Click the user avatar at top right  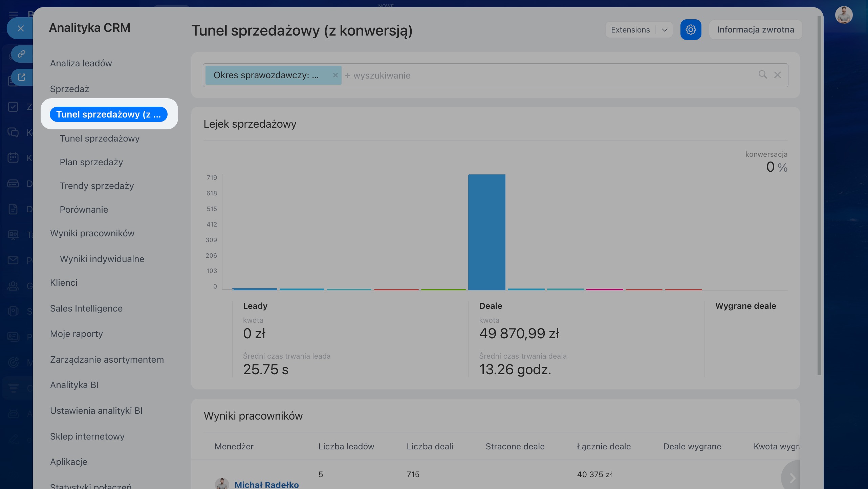[x=844, y=15]
